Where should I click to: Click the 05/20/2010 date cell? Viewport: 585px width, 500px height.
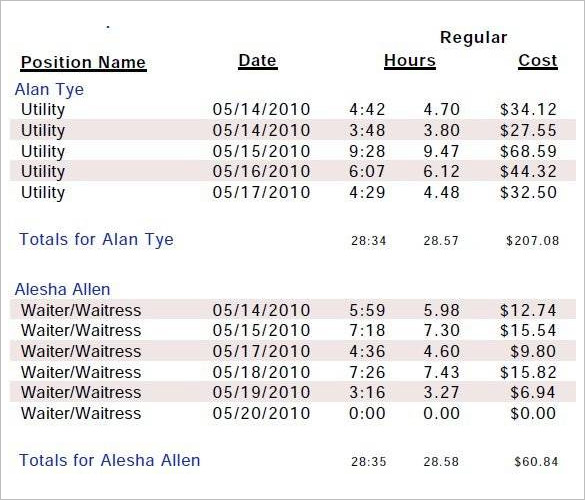(261, 413)
